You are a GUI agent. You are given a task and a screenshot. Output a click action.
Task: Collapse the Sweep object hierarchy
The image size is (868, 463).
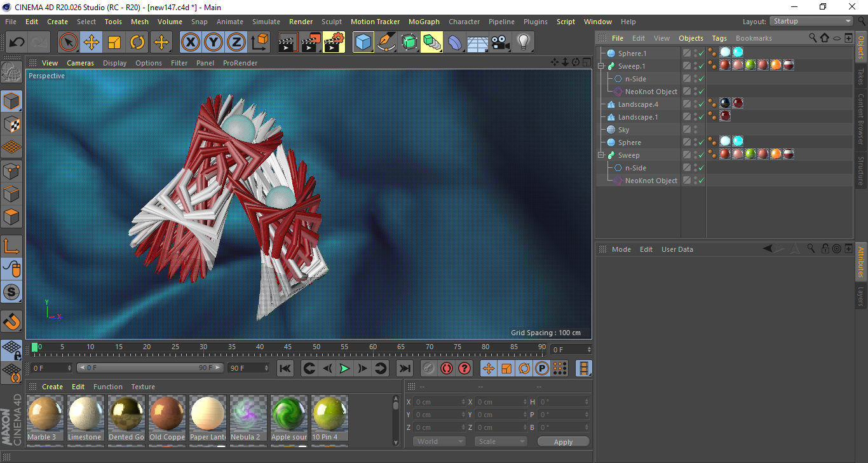click(601, 155)
